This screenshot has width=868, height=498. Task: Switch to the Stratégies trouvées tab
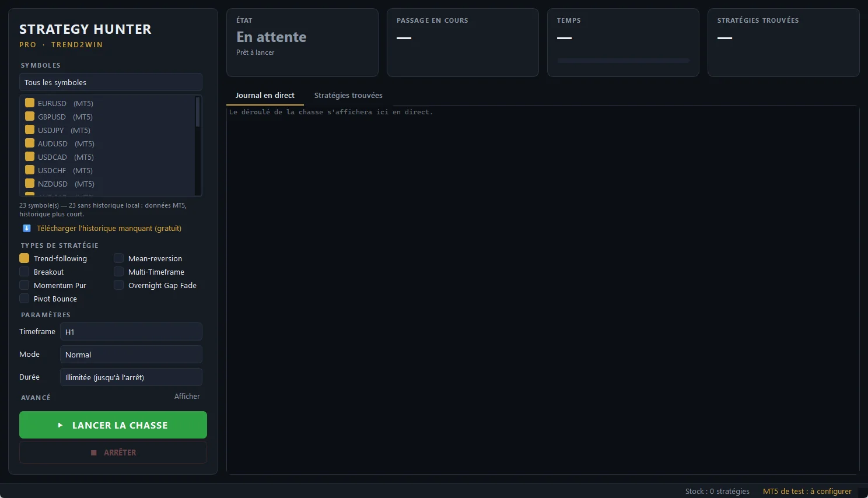[x=348, y=95]
